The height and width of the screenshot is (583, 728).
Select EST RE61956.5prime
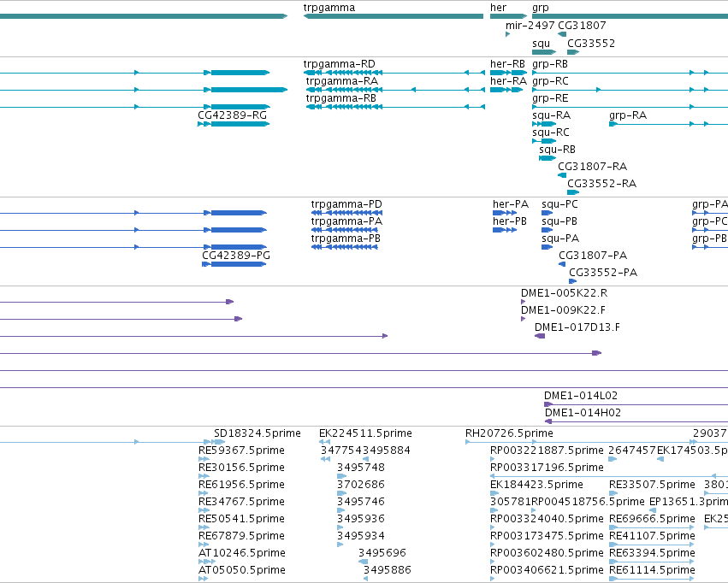tap(241, 486)
